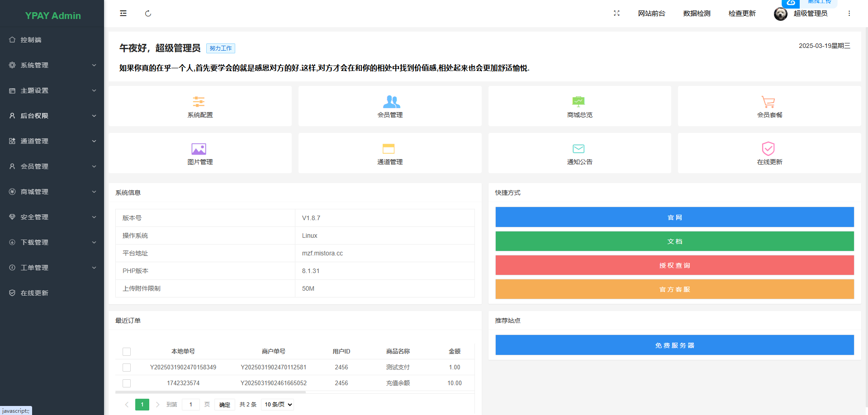This screenshot has width=868, height=415.
Task: Open the 10条/页 page size dropdown
Action: [x=277, y=404]
